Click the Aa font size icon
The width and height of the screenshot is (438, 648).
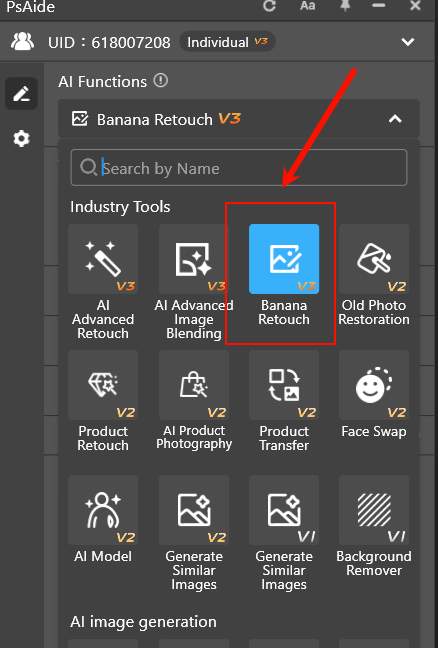coord(307,5)
